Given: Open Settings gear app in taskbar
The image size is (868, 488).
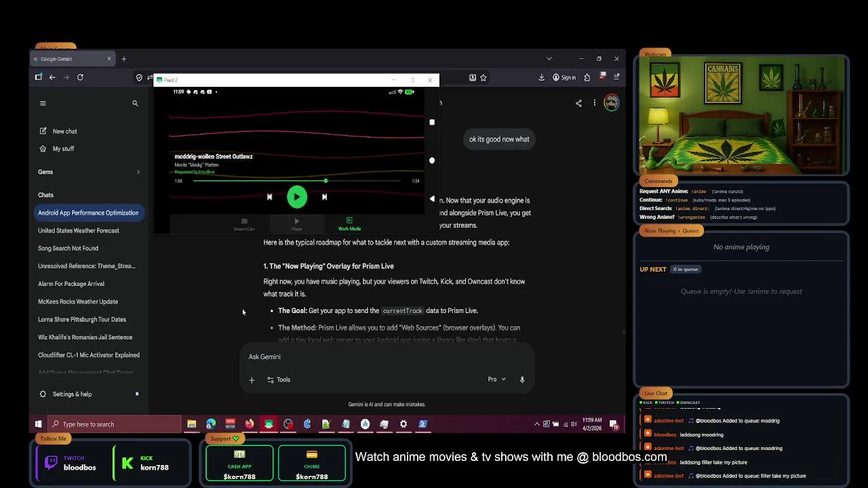Looking at the screenshot, I should tap(403, 424).
